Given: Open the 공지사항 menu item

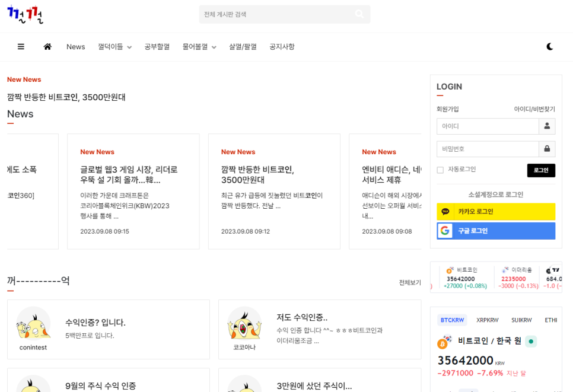Looking at the screenshot, I should (x=282, y=47).
